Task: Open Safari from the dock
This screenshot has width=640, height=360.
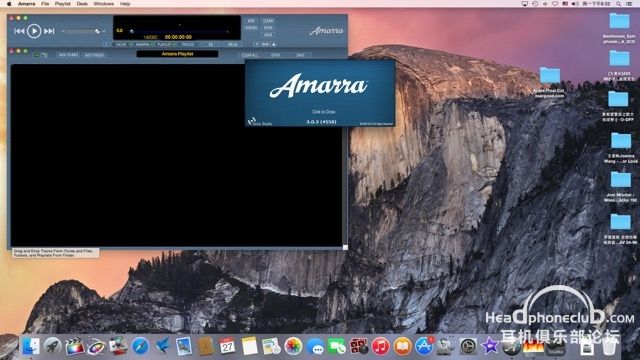Action: [x=140, y=347]
